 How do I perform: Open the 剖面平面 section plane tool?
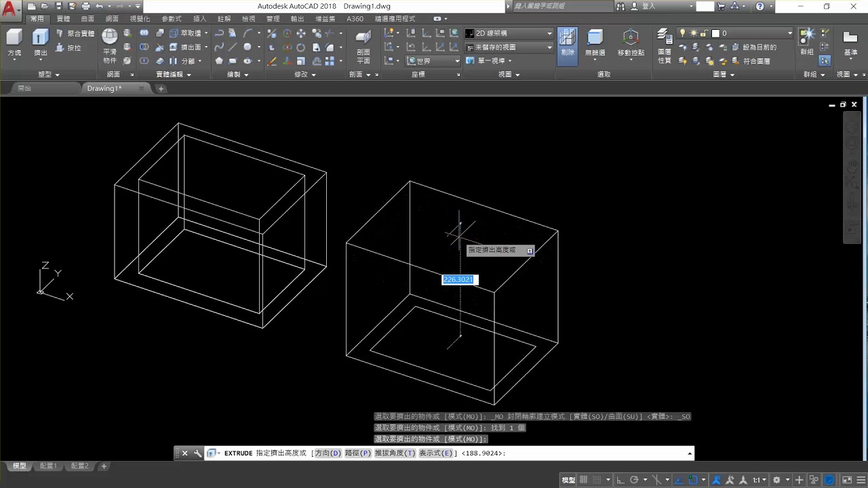363,46
